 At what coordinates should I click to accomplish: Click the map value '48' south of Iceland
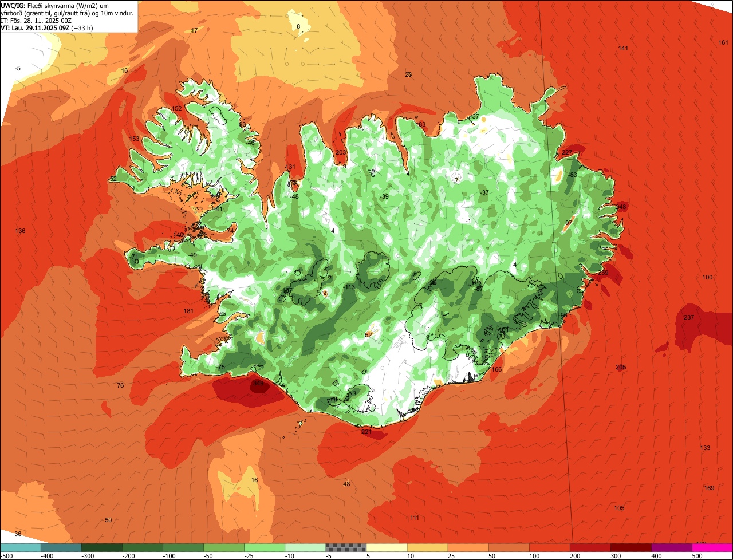pyautogui.click(x=346, y=484)
